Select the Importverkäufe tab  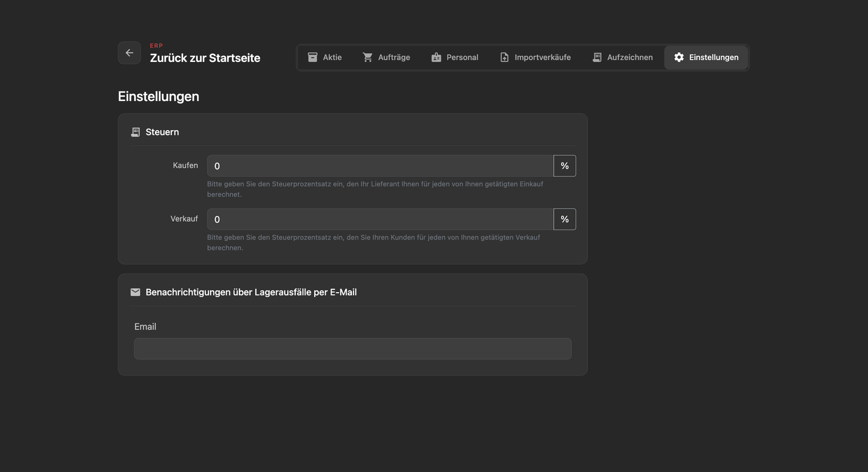535,57
